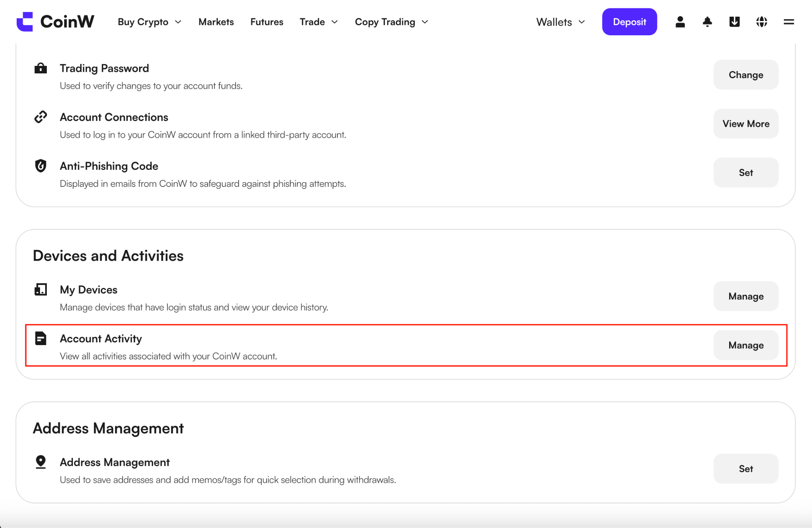Click the Trading Password lock icon
Image resolution: width=812 pixels, height=528 pixels.
40,68
